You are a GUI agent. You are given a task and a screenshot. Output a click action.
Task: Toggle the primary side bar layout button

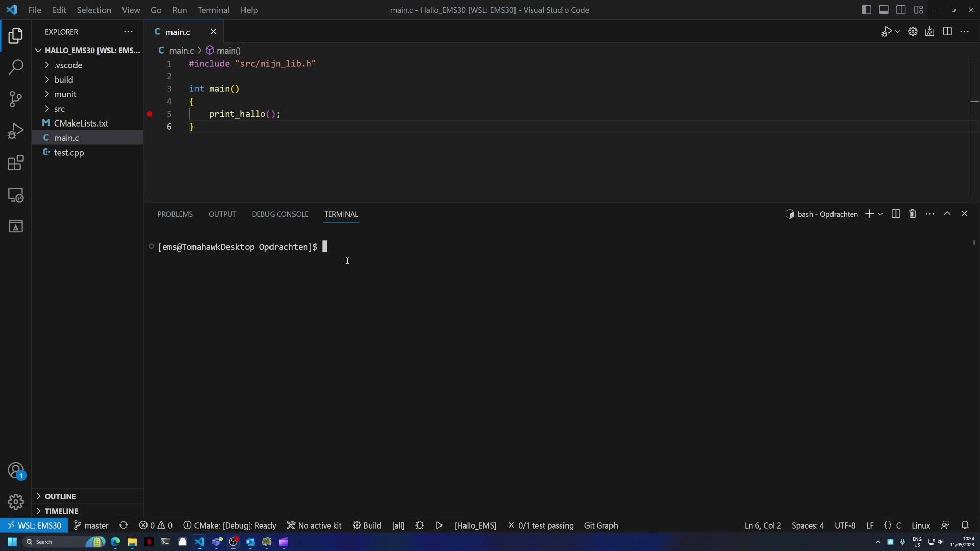[866, 10]
